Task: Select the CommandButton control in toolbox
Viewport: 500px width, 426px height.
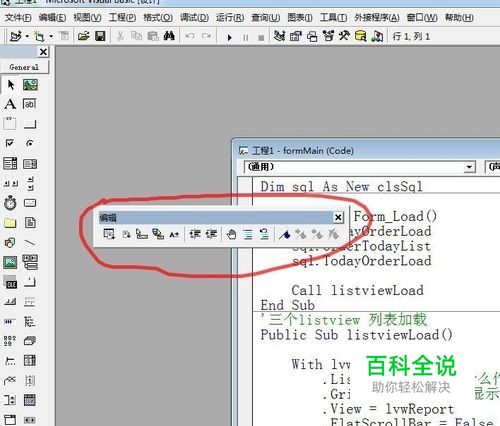Action: (x=30, y=124)
